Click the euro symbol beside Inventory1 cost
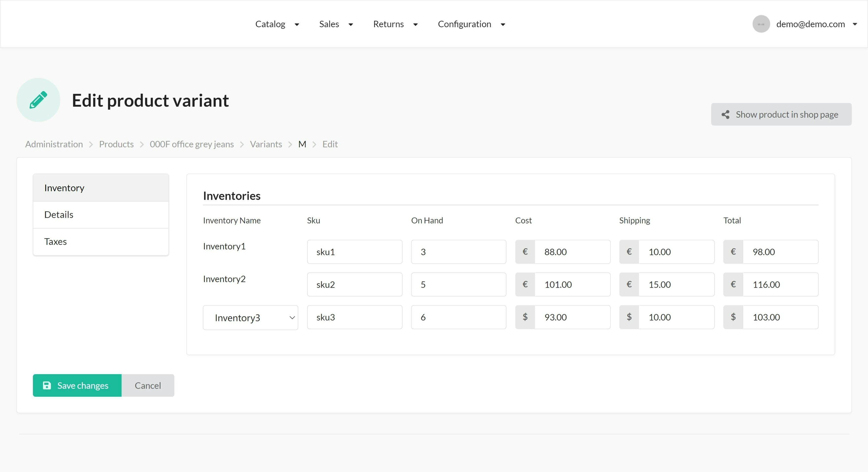The image size is (868, 472). [525, 252]
